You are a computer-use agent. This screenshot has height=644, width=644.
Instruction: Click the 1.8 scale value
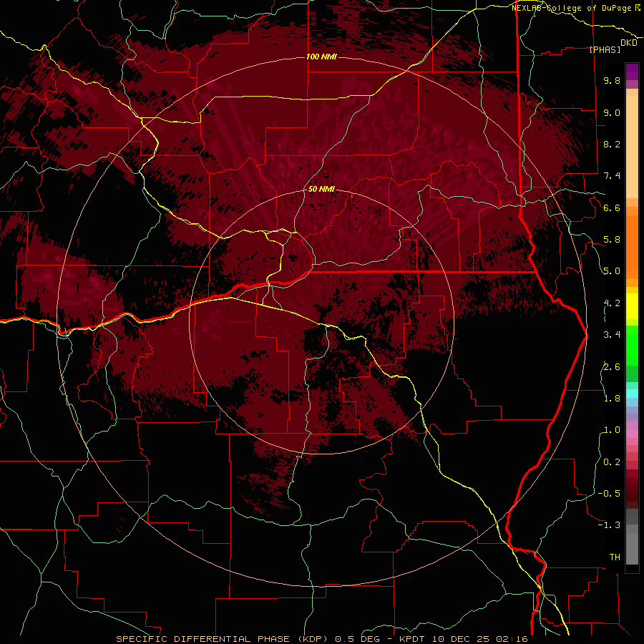pyautogui.click(x=612, y=399)
